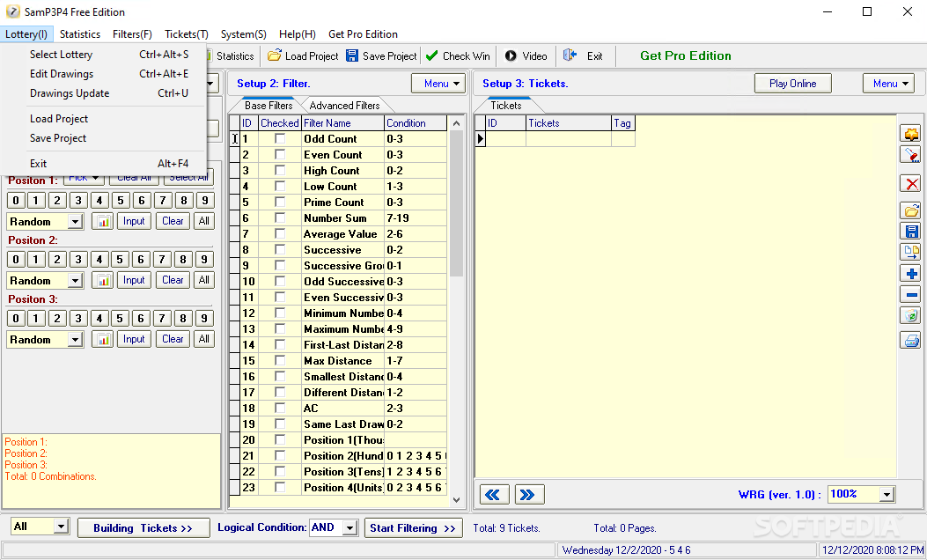
Task: Click the blue floppy save tickets icon
Action: (x=911, y=232)
